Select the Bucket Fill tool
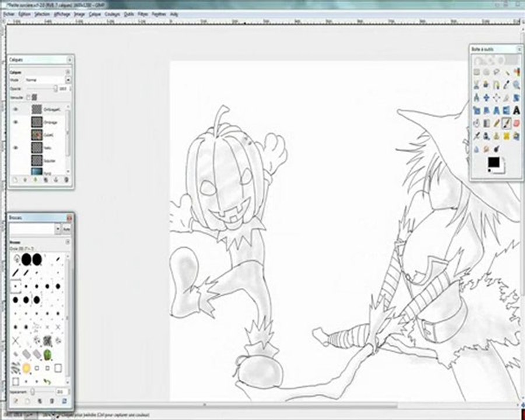This screenshot has height=420, width=525. (477, 123)
